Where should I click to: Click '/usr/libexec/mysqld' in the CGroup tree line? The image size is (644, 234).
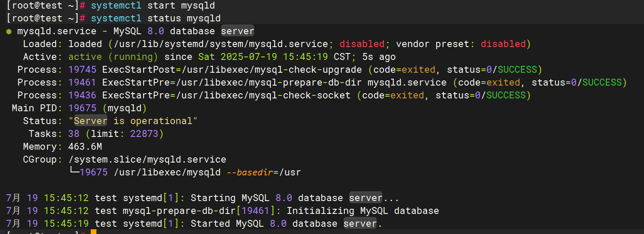coord(167,172)
